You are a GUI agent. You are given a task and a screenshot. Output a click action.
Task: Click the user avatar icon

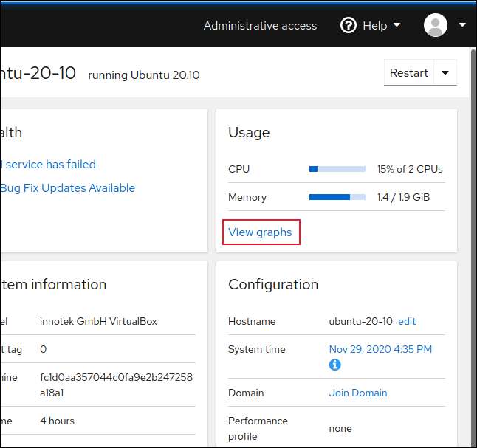436,25
